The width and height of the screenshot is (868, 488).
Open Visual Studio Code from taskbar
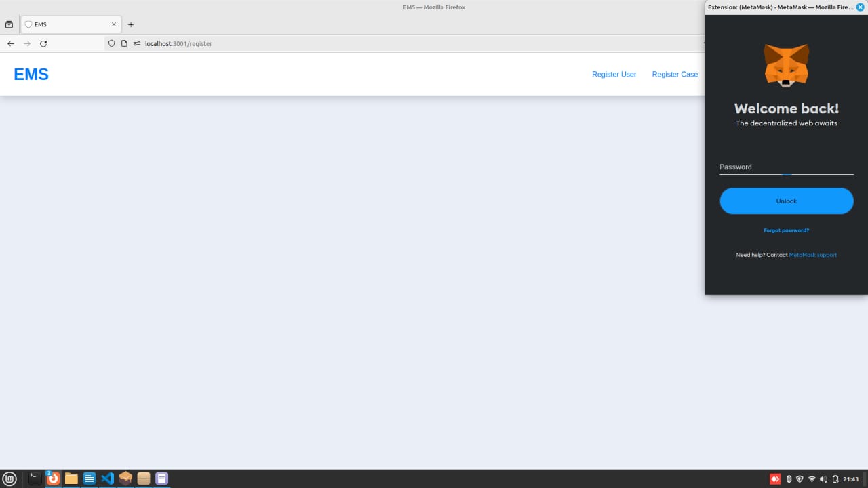(107, 479)
